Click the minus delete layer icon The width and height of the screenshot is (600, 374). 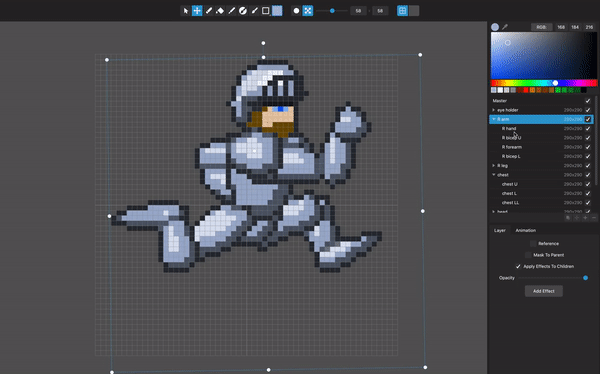click(594, 217)
